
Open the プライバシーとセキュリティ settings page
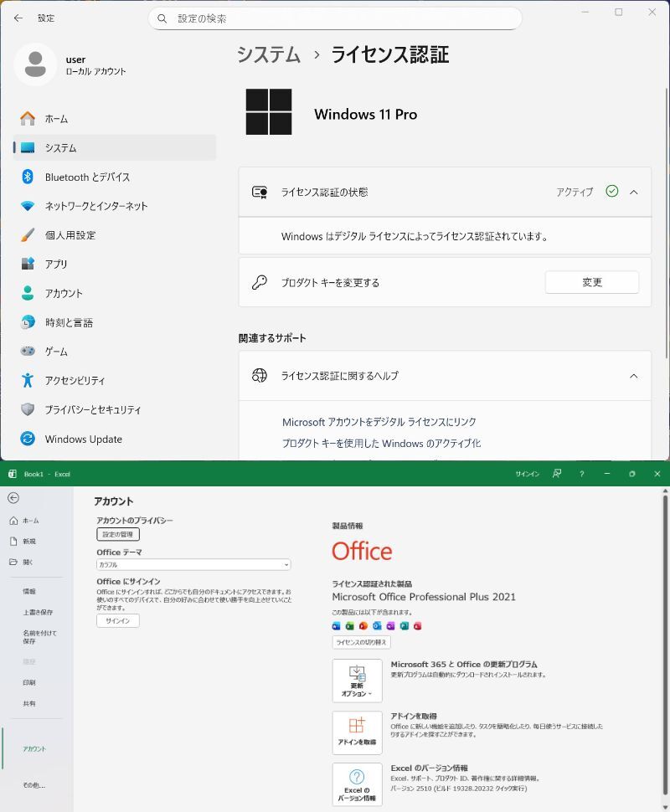92,409
